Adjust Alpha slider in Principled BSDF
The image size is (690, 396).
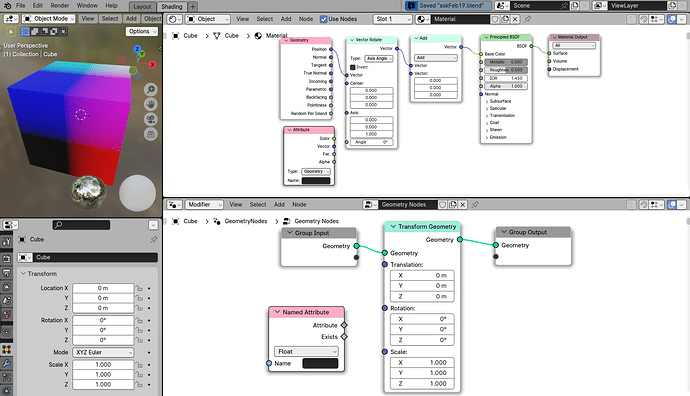click(506, 86)
